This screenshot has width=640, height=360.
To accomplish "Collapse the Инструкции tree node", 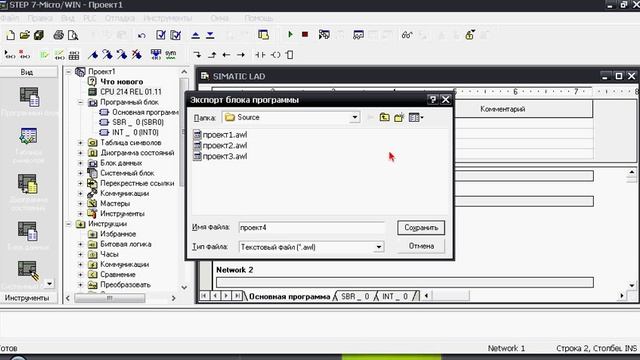I will (x=69, y=224).
